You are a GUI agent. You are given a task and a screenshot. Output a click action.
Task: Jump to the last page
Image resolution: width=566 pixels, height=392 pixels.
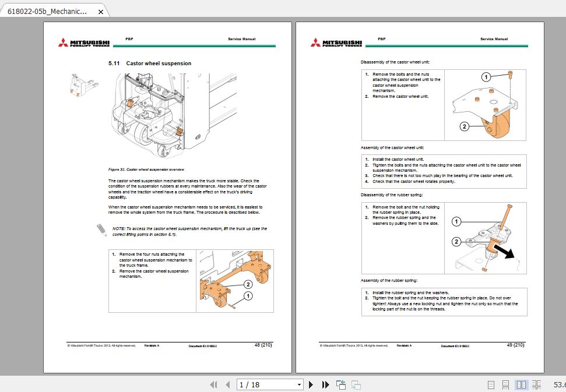325,385
